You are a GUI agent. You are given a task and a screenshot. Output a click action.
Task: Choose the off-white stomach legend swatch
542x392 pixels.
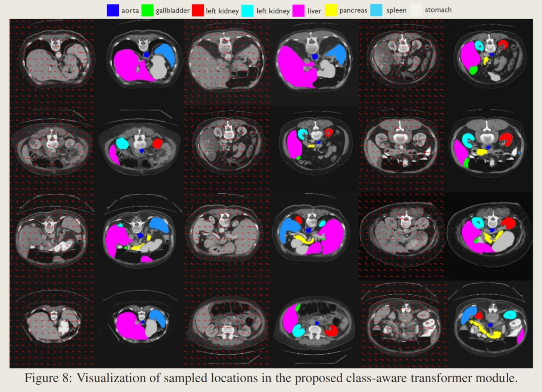tap(416, 10)
